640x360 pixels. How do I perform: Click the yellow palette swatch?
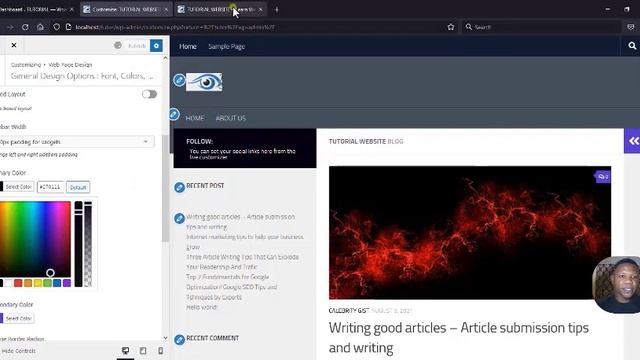[x=38, y=283]
